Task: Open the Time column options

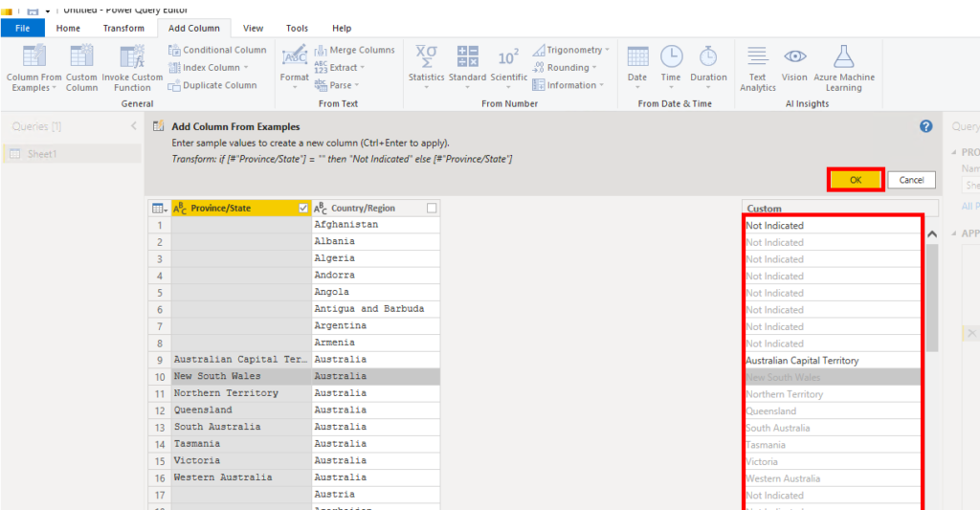Action: click(671, 66)
